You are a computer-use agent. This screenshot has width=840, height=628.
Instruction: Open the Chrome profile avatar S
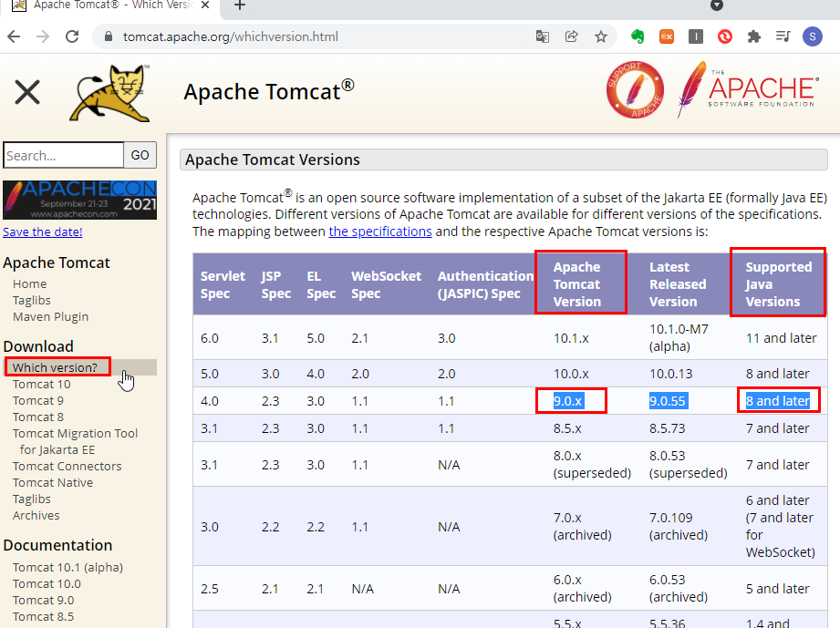tap(812, 36)
